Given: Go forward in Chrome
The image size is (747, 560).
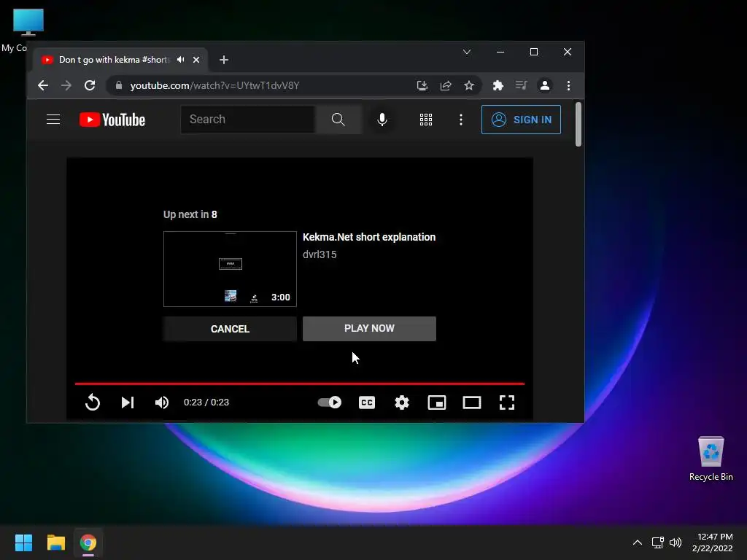Looking at the screenshot, I should click(66, 85).
